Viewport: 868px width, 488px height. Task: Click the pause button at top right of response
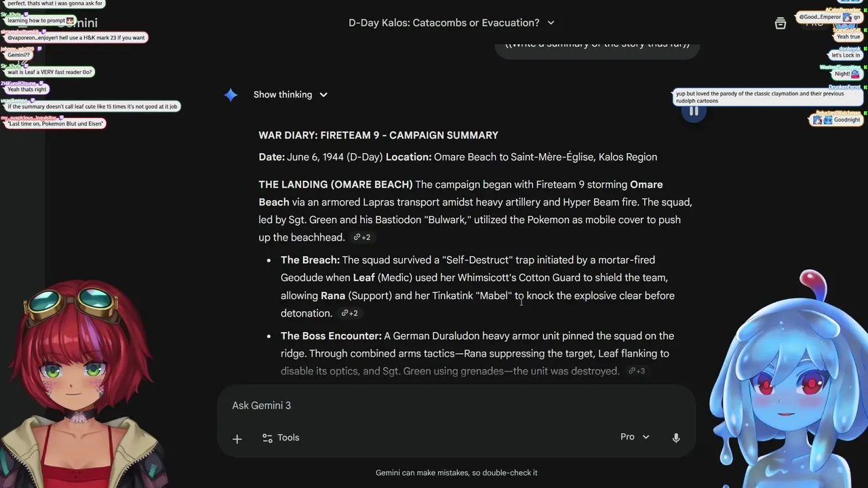[x=694, y=112]
